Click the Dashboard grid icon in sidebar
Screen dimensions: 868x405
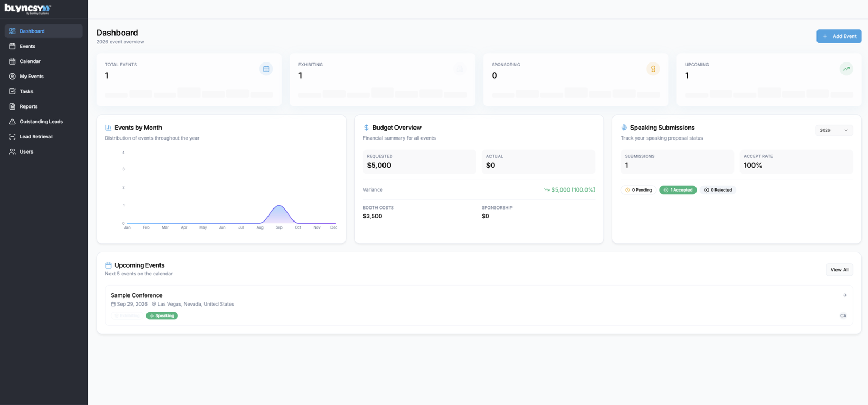[12, 31]
